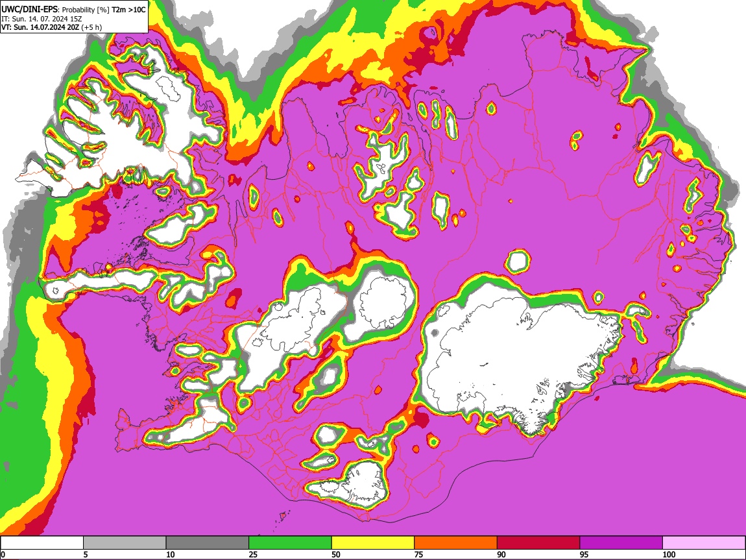
Task: Click the green 25–50 legend block
Action: tap(290, 543)
